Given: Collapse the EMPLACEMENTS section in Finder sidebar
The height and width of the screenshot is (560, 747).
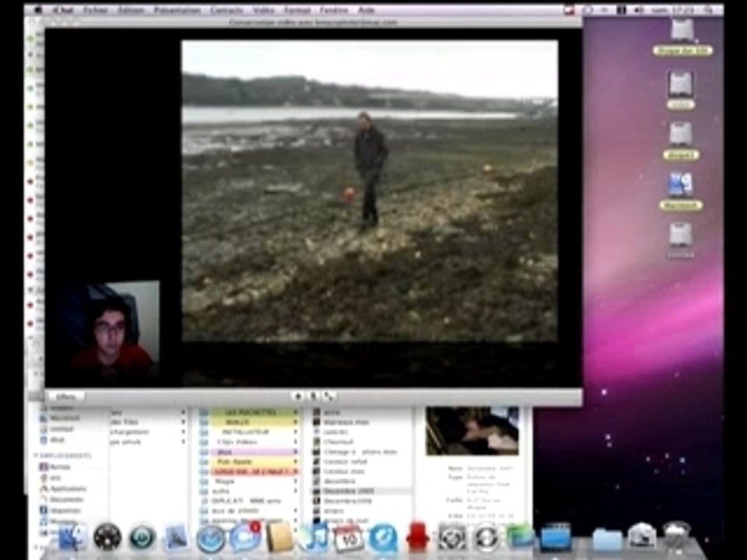Looking at the screenshot, I should pyautogui.click(x=36, y=456).
